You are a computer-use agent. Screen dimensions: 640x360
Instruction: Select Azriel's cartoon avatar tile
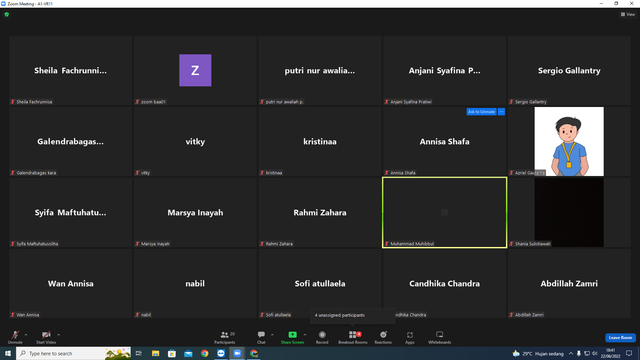[x=569, y=142]
